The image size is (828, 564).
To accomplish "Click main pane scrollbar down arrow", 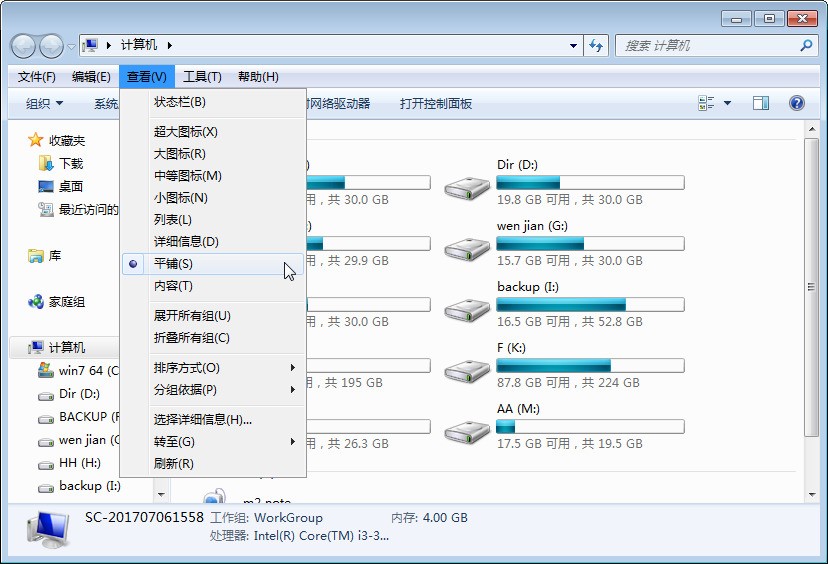I will [x=812, y=495].
